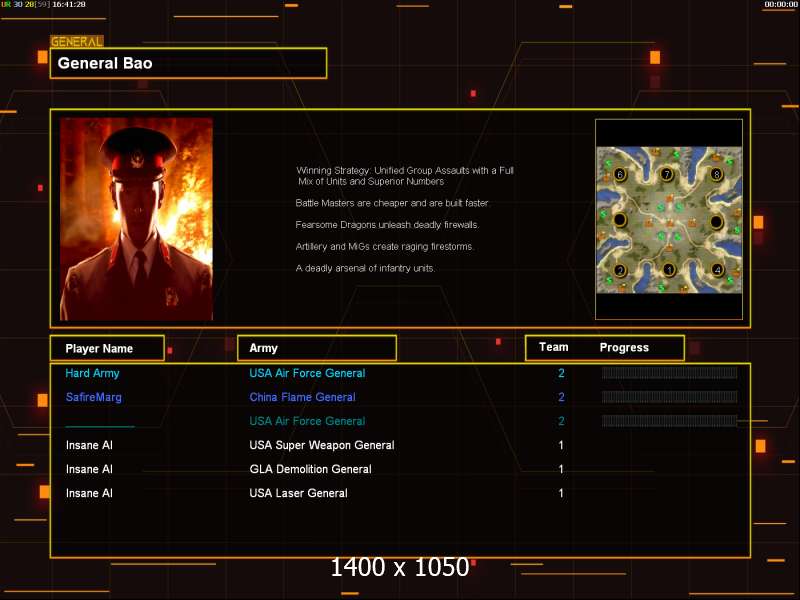Select the Hard Army player name
Viewport: 800px width, 600px height.
click(92, 373)
